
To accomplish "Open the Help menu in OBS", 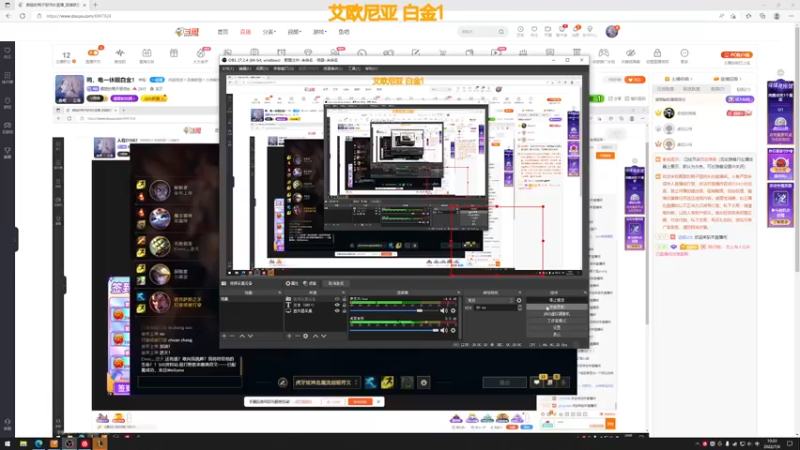I will coord(371,68).
